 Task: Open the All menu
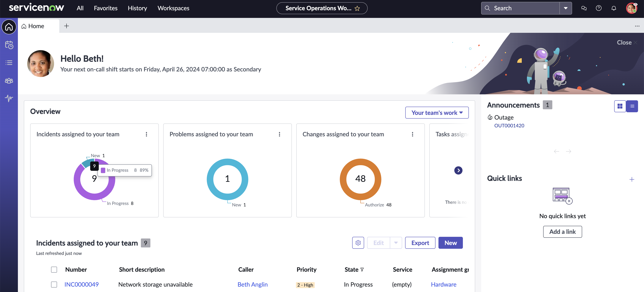click(x=80, y=8)
